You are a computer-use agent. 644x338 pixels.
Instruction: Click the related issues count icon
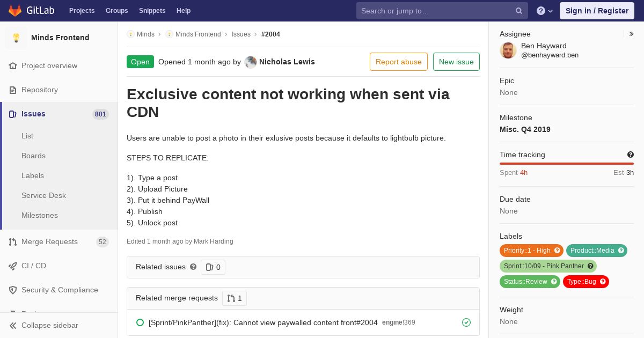click(x=209, y=267)
